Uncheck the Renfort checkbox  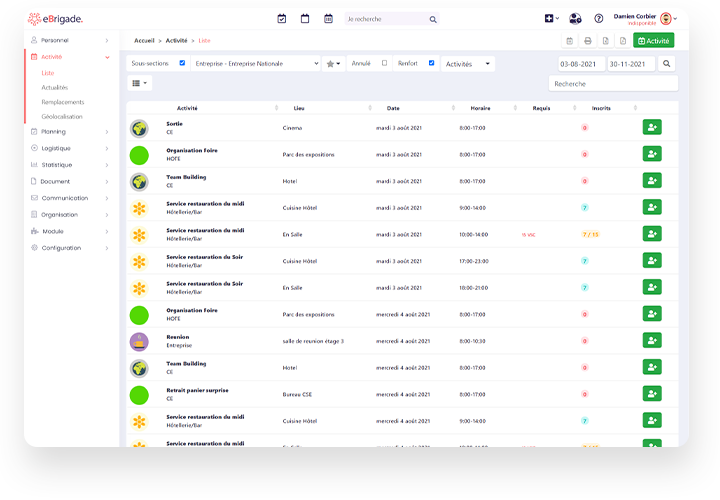click(x=431, y=63)
